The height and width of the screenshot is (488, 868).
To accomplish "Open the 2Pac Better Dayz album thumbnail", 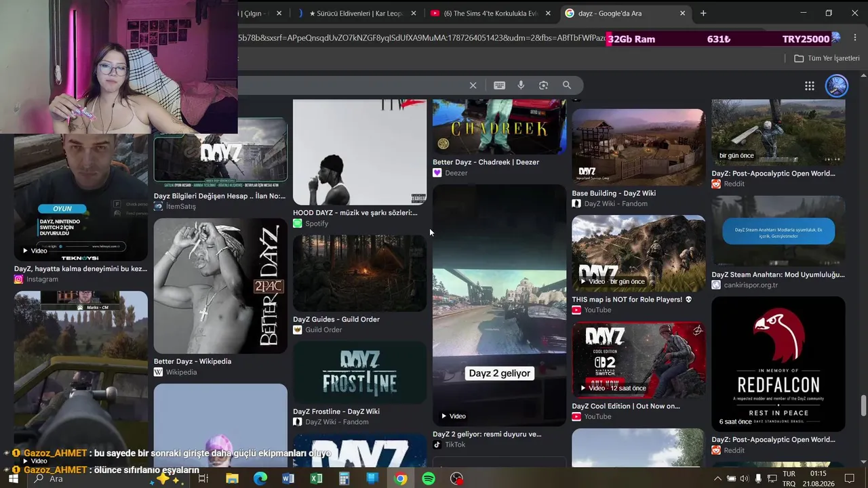I will 220,286.
